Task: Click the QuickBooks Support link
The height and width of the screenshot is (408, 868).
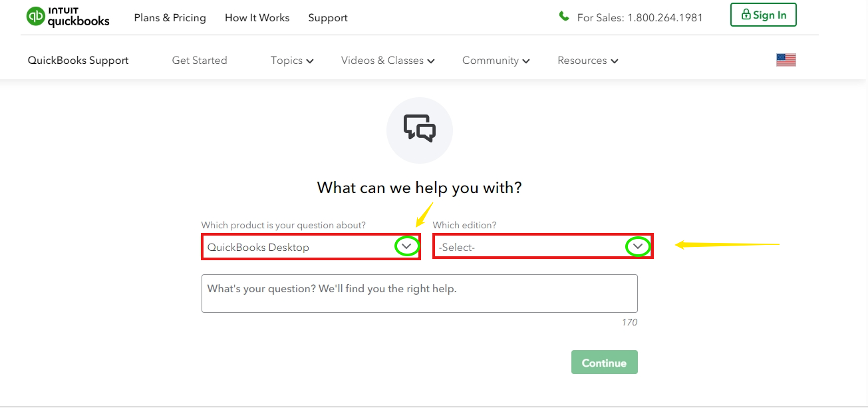Action: point(78,61)
